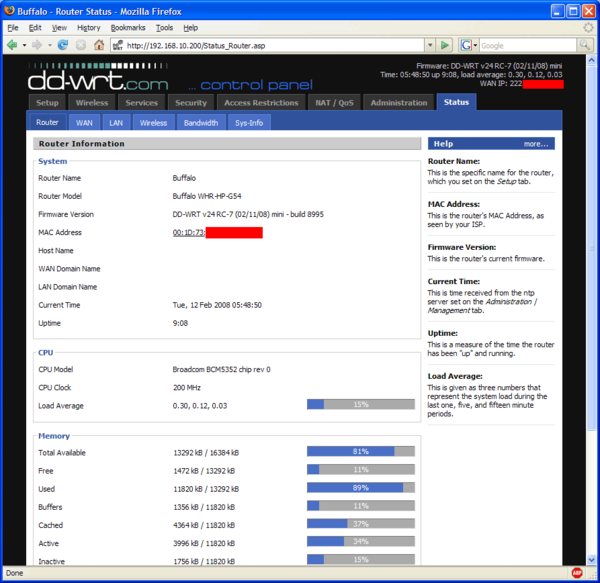The height and width of the screenshot is (583, 600).
Task: Select the Bandwidth sub-tab
Action: (x=201, y=123)
